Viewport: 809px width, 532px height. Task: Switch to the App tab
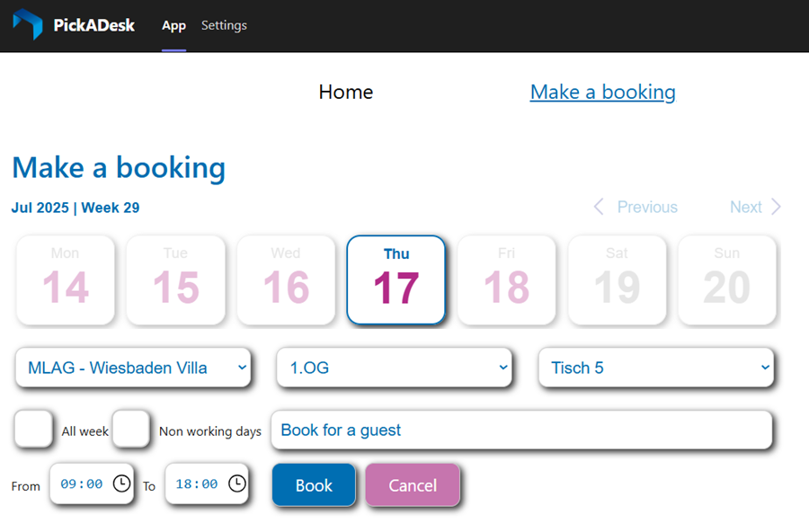(173, 25)
